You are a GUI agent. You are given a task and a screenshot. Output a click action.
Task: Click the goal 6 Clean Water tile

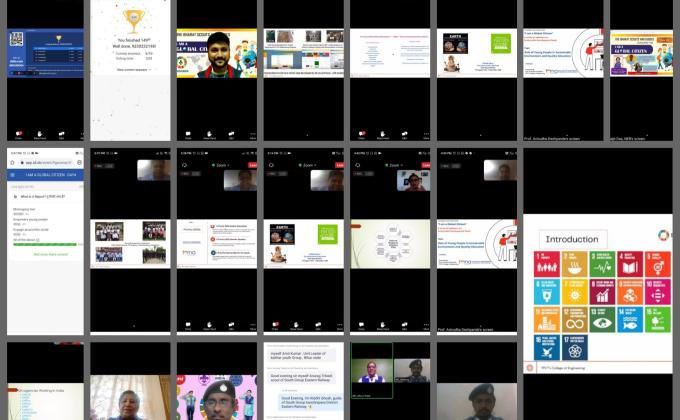coord(547,292)
